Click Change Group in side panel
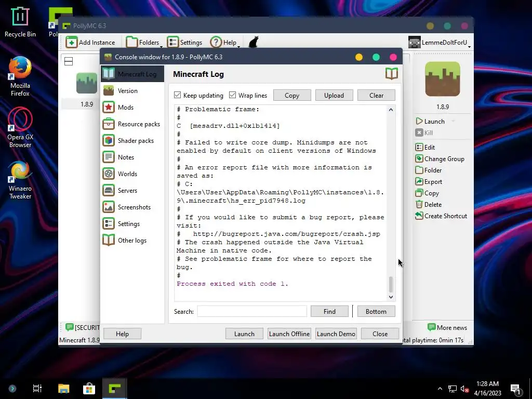Screen dimensions: 532x399 [x=440, y=159]
